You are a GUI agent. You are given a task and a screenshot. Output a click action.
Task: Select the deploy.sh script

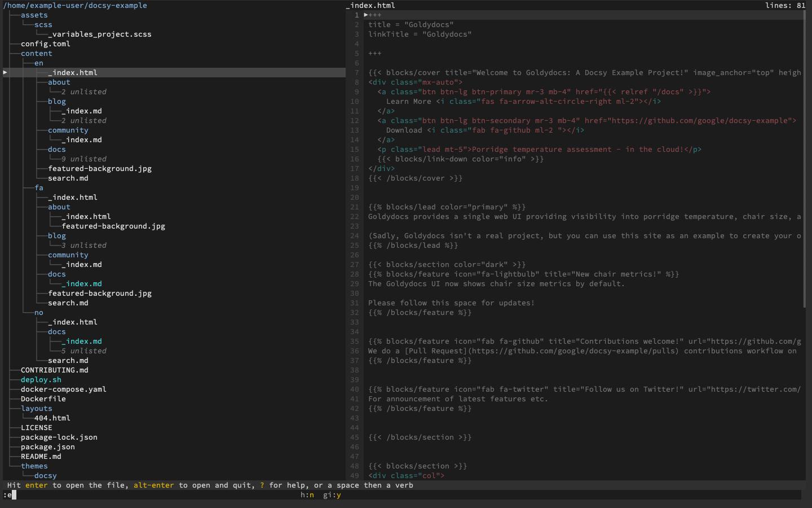41,379
